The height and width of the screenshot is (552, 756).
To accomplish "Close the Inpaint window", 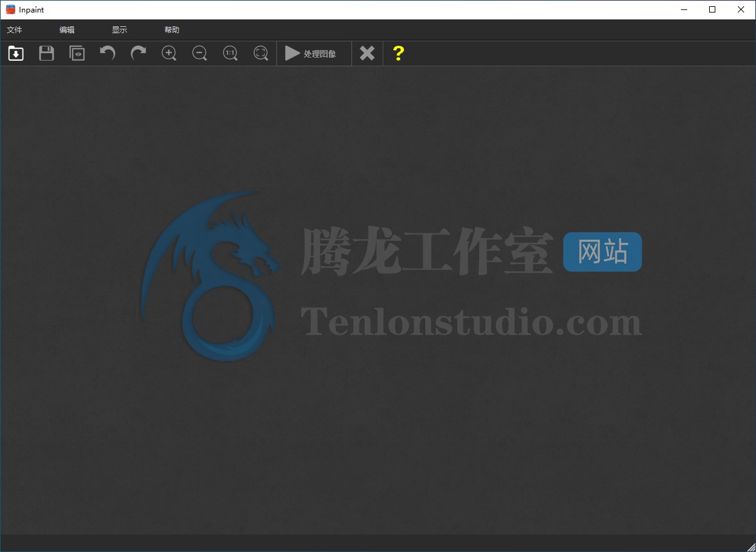I will coord(741,9).
